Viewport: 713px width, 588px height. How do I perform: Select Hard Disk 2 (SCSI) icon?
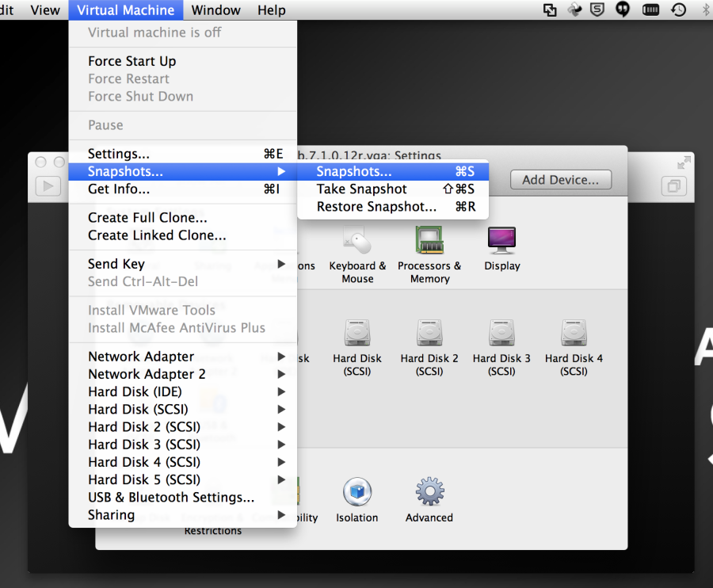[x=429, y=333]
